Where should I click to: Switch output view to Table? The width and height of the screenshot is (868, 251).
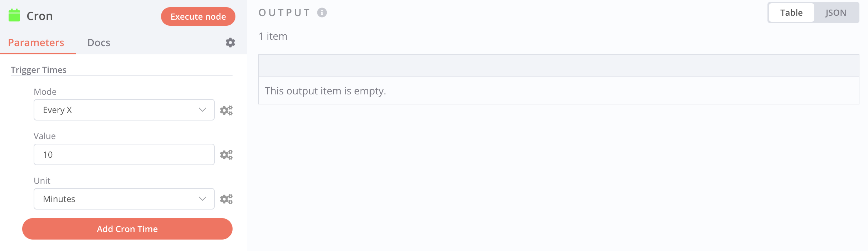(x=791, y=13)
